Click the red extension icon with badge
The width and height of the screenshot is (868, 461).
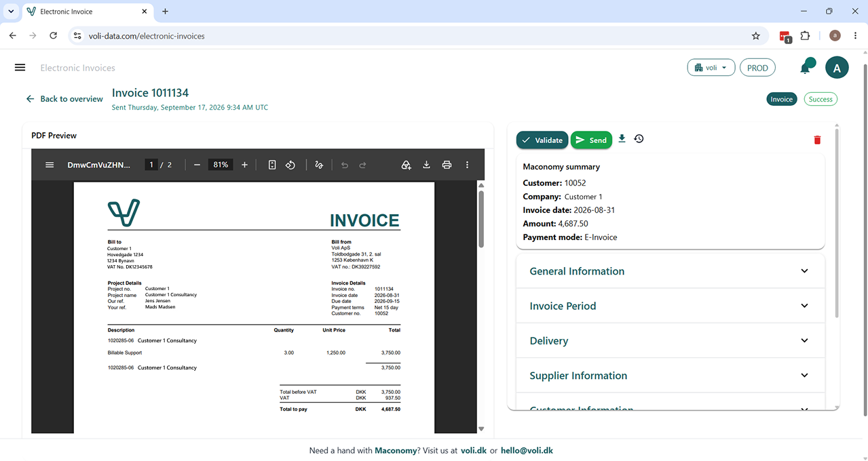click(785, 36)
